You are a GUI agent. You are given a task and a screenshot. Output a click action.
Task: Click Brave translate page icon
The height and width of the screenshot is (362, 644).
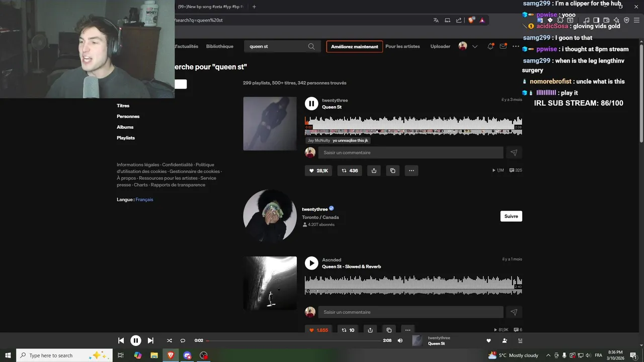(436, 20)
